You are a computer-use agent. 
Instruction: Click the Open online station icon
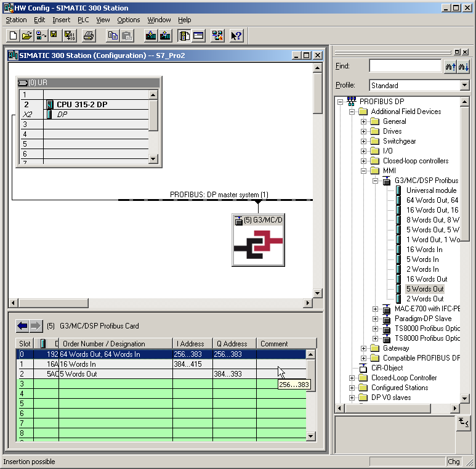41,36
